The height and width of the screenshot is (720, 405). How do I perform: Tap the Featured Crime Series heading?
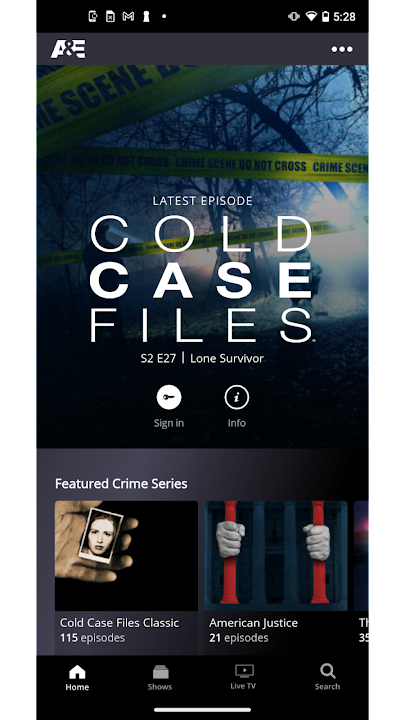(121, 484)
